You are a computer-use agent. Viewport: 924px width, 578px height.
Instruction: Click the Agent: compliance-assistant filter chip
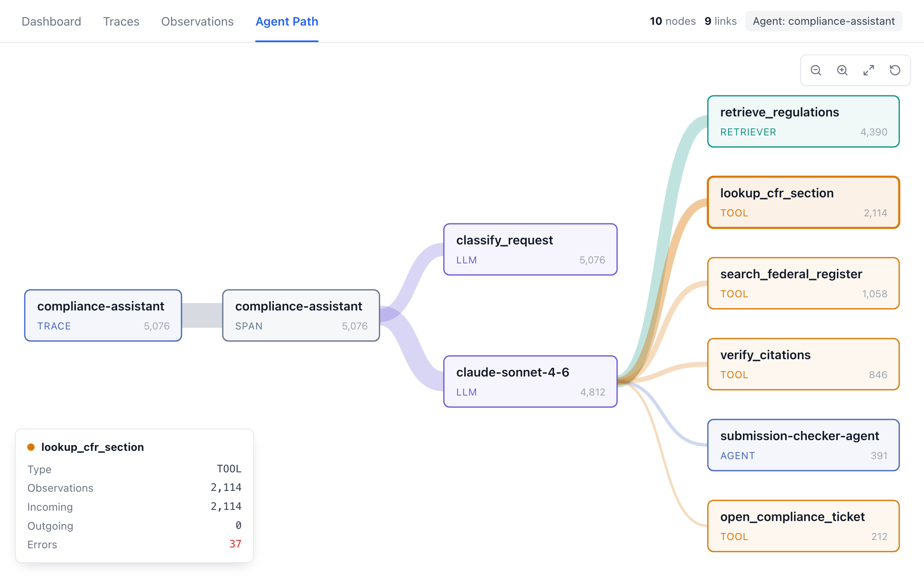tap(824, 21)
